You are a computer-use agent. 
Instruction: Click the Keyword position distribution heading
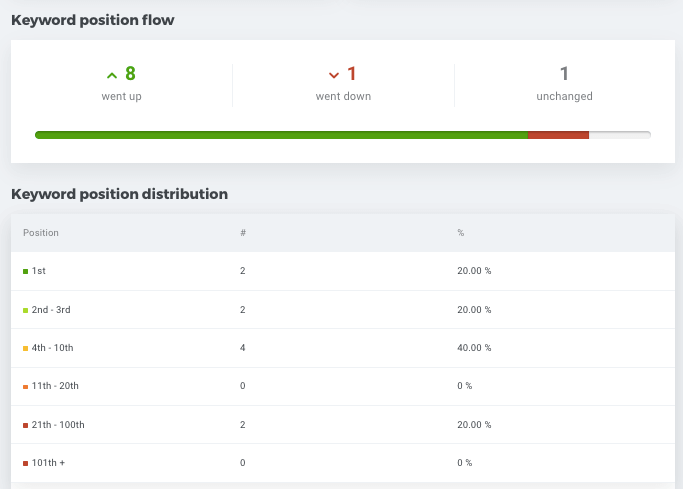(x=119, y=194)
